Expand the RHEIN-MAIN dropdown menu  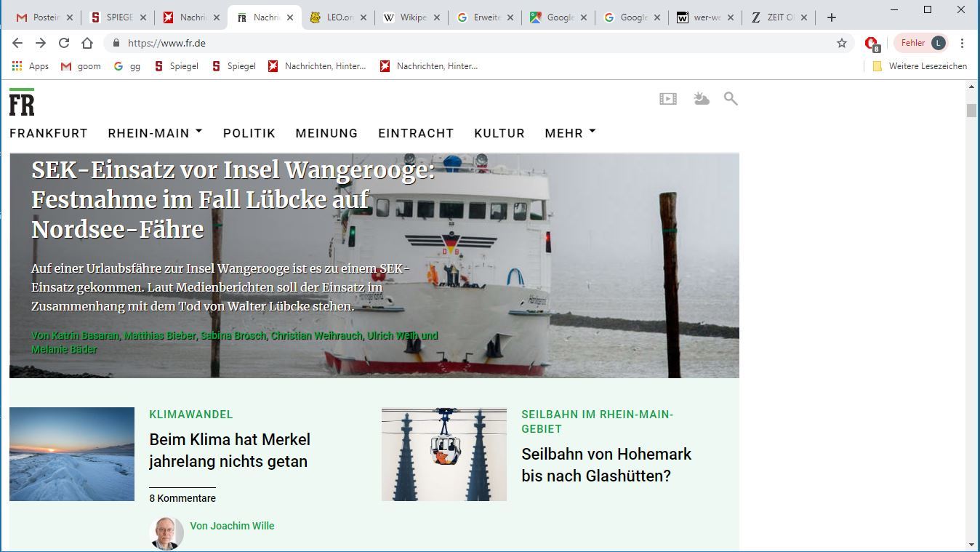click(155, 133)
